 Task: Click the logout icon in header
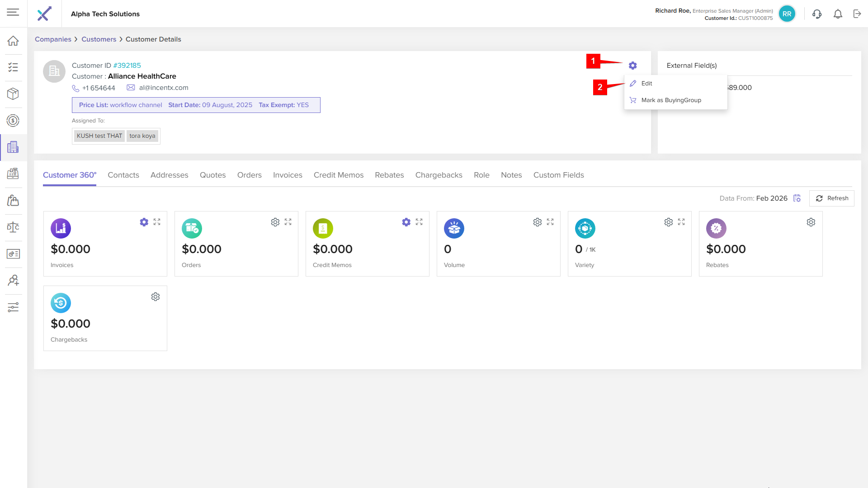click(857, 14)
